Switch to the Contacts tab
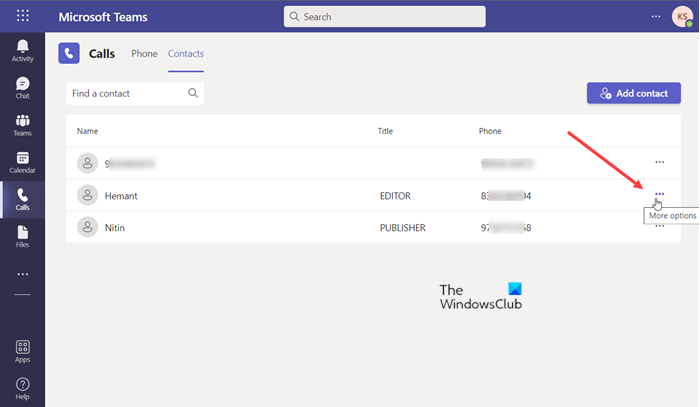 point(186,54)
